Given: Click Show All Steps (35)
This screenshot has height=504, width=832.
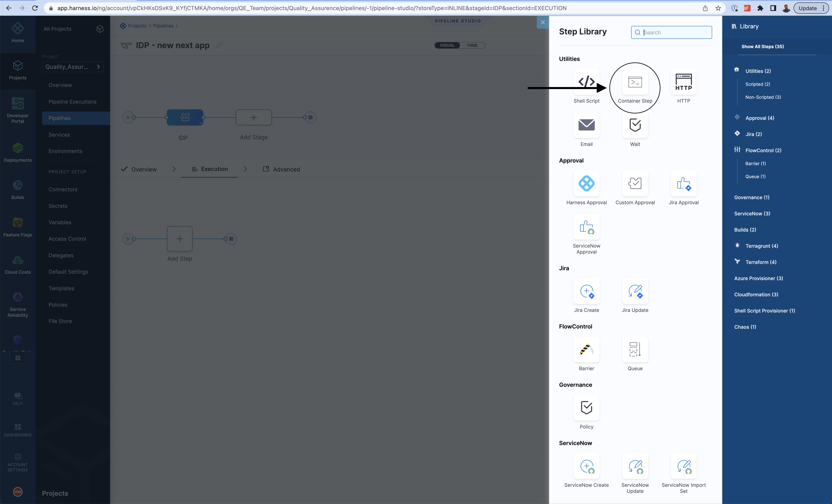Looking at the screenshot, I should [762, 47].
